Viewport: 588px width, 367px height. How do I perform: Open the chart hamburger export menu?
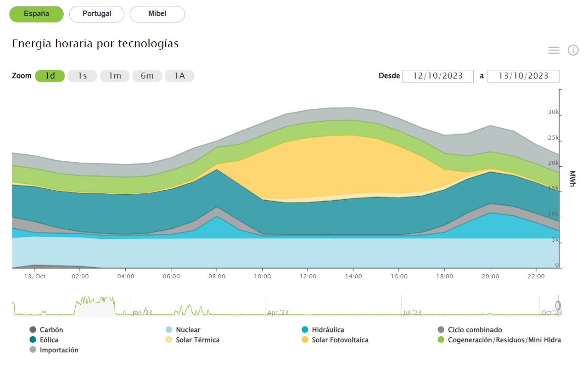click(x=554, y=51)
